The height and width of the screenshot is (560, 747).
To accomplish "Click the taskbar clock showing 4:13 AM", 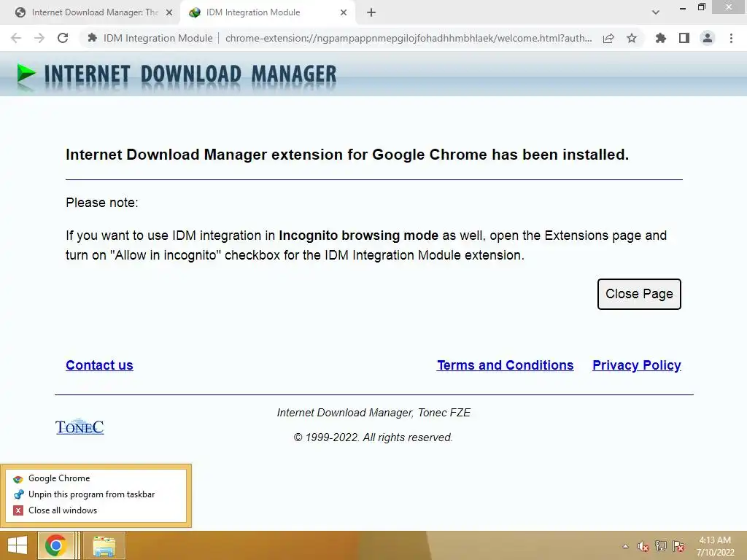I will pyautogui.click(x=715, y=546).
